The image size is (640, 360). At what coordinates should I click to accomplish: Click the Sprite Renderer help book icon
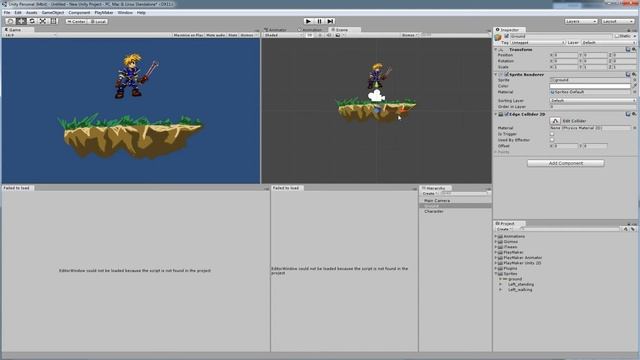628,75
